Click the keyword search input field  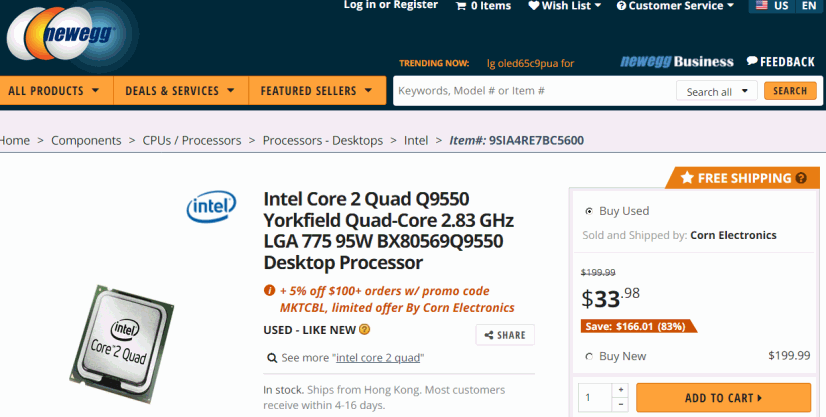tap(535, 91)
